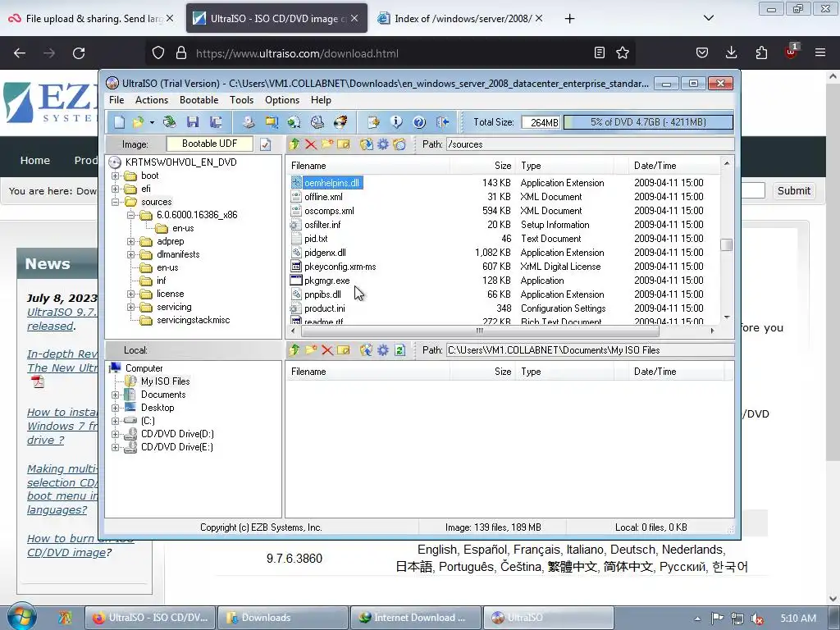The image size is (840, 630).
Task: Open the recent files dropdown arrow
Action: (152, 123)
